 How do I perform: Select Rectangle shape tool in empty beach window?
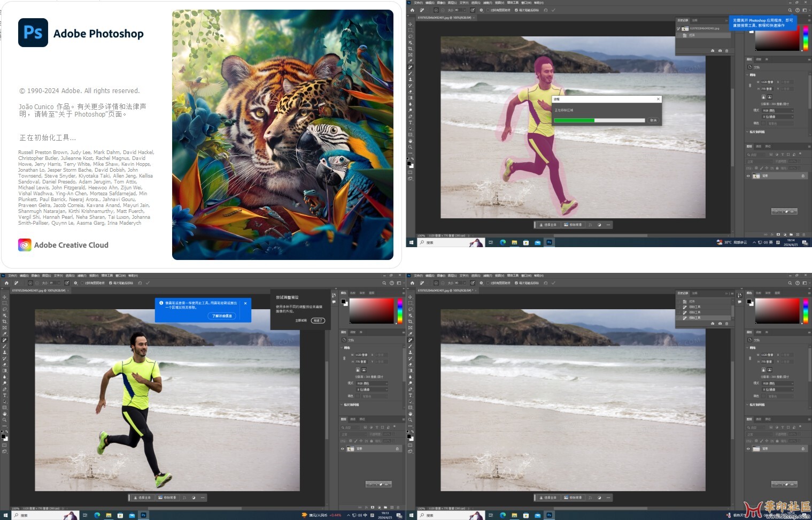coord(410,408)
